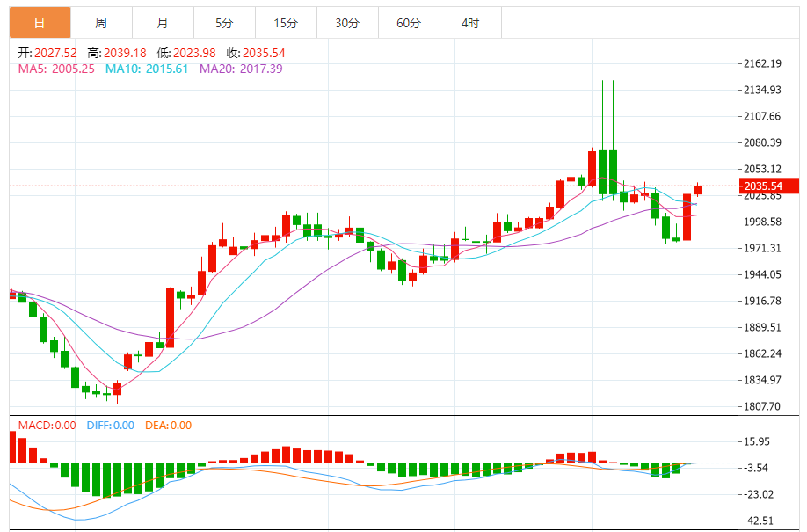Click the -23.02 MACD axis label
This screenshot has height=532, width=807.
759,494
